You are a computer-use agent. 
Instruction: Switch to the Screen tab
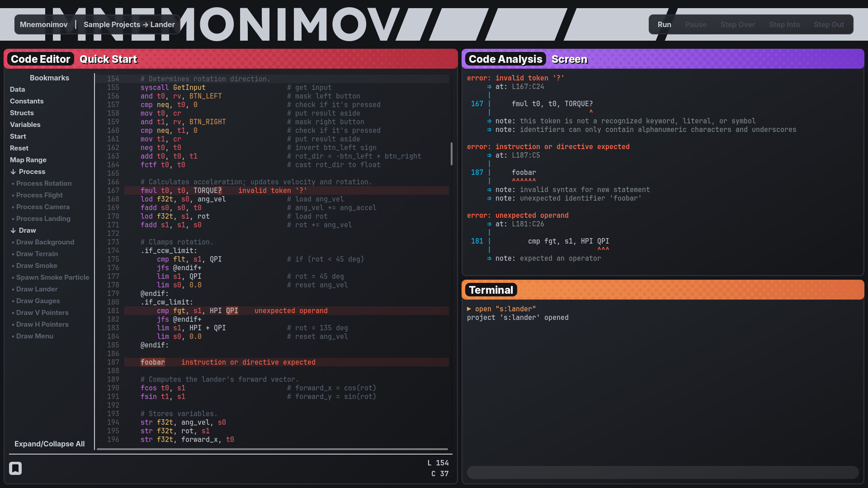(569, 59)
